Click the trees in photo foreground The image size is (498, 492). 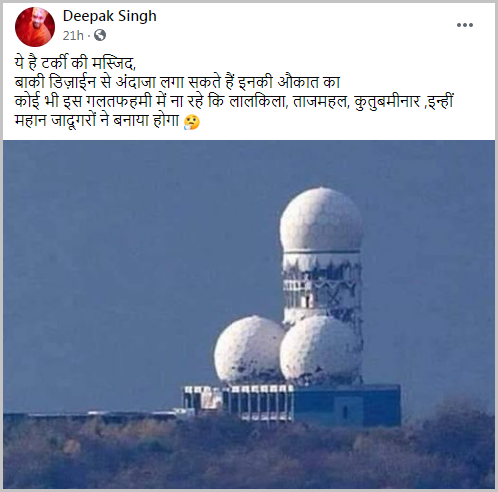point(249,455)
